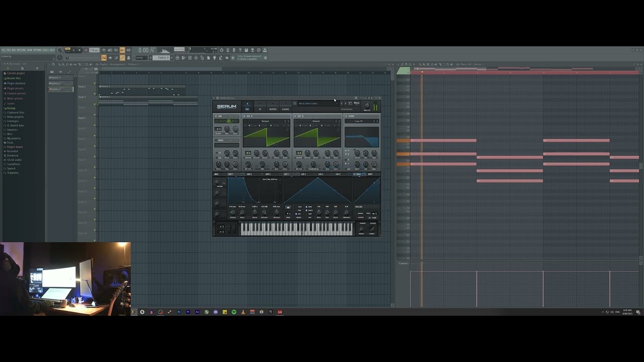Open the ADD menu

click(14, 50)
